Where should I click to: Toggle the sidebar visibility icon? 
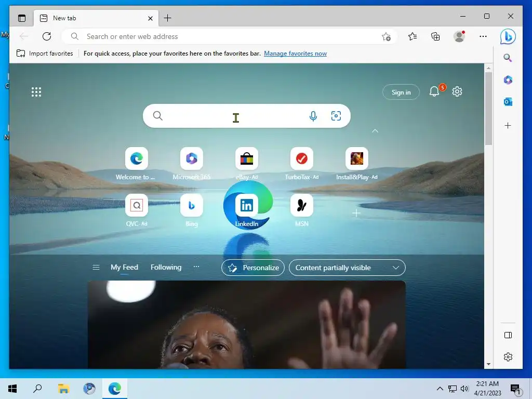click(508, 335)
